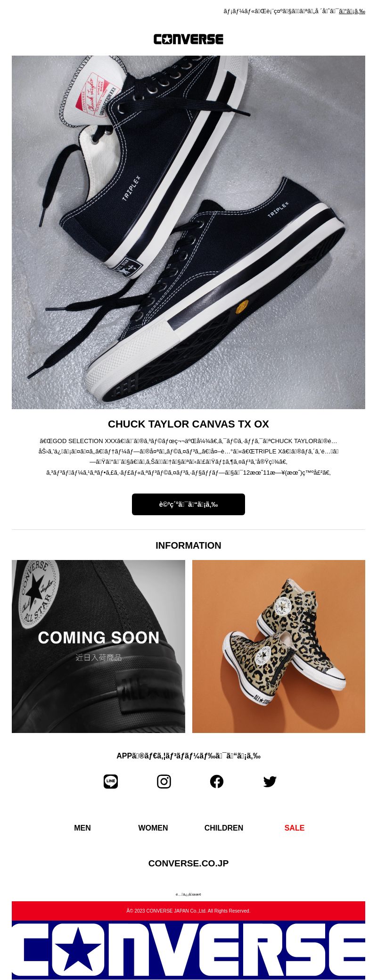The width and height of the screenshot is (377, 980).
Task: Select the MEN category link
Action: click(82, 828)
